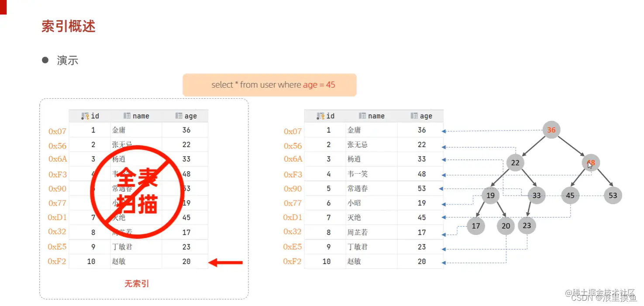Click the id key icon in the table beside the tree

click(x=321, y=116)
